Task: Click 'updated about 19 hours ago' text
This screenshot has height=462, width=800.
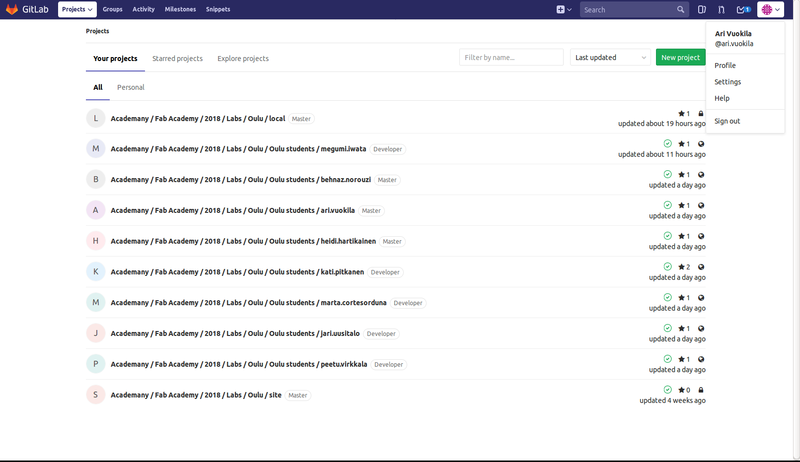Action: coord(662,123)
